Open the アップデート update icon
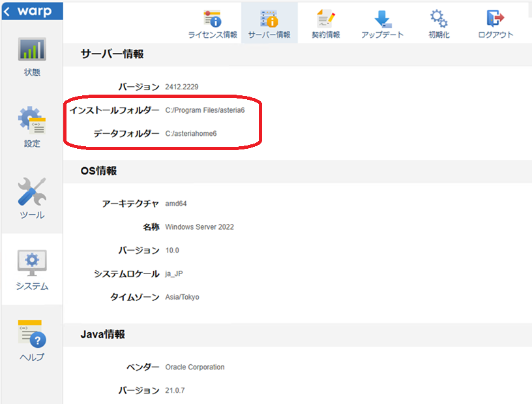 [383, 19]
